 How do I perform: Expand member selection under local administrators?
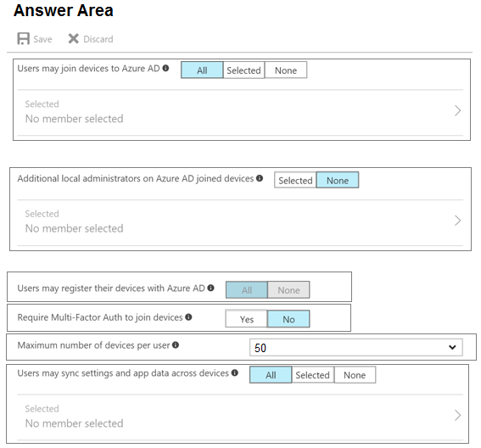240,222
